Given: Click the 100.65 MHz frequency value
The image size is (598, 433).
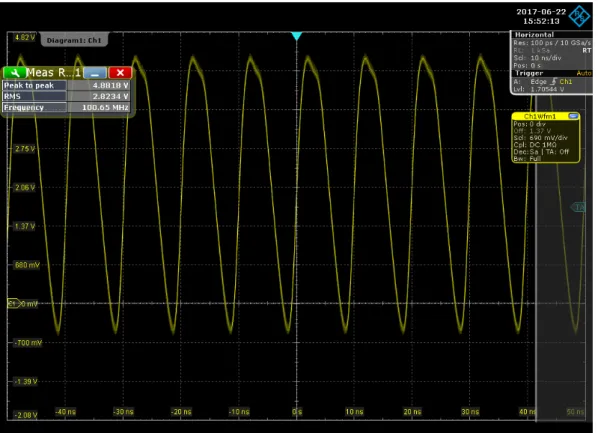Looking at the screenshot, I should coord(105,108).
